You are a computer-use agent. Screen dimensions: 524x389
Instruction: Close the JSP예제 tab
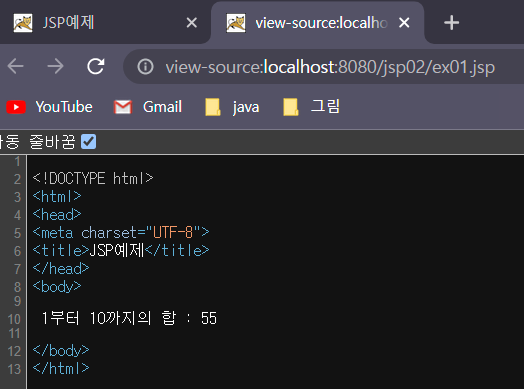point(191,23)
